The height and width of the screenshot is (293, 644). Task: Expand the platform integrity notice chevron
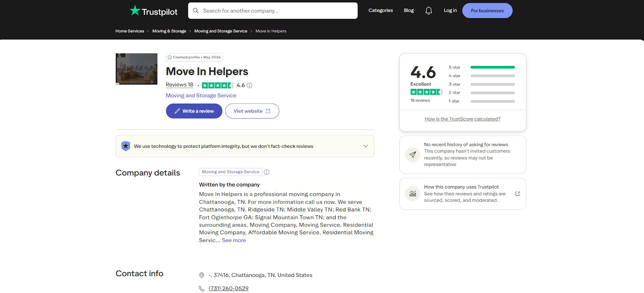[365, 146]
